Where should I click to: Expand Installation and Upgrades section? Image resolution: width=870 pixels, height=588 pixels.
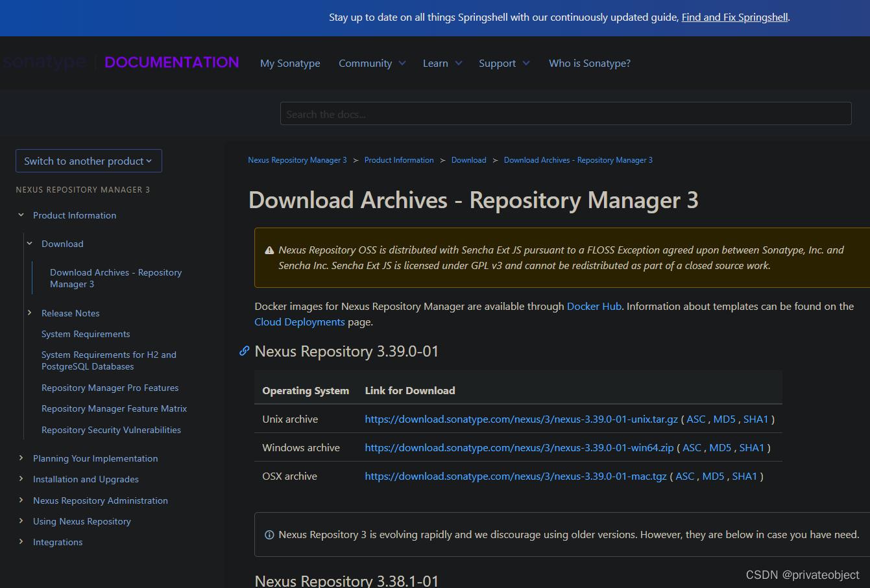(x=21, y=478)
